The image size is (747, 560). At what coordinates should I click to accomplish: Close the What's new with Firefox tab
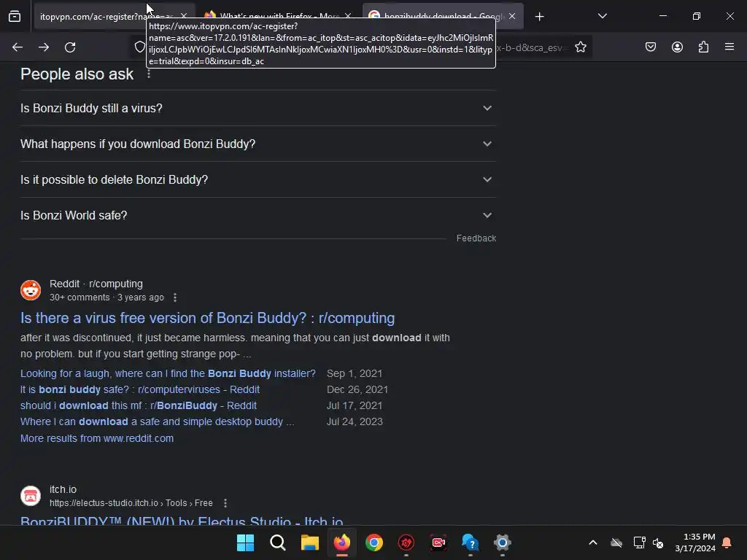[x=348, y=16]
